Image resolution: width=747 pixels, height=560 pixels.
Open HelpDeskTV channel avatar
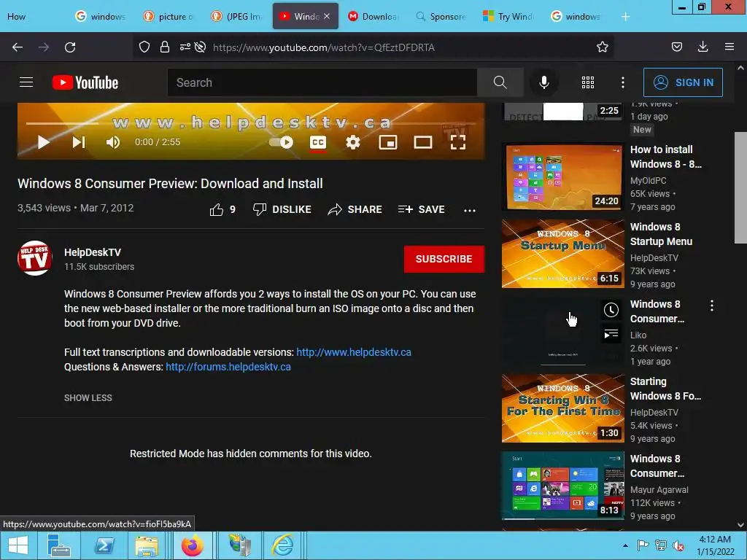35,258
